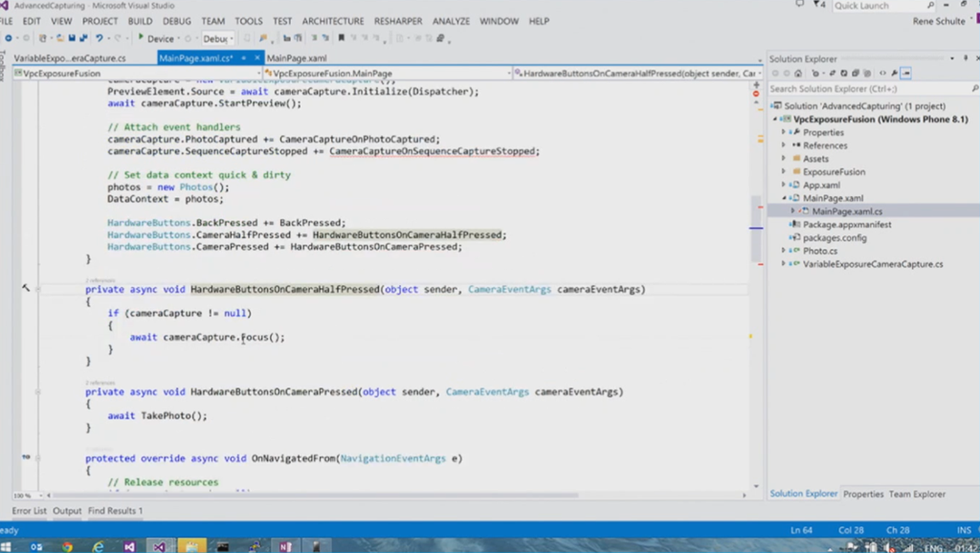This screenshot has height=553, width=980.
Task: Click the Open File folder icon
Action: click(59, 38)
